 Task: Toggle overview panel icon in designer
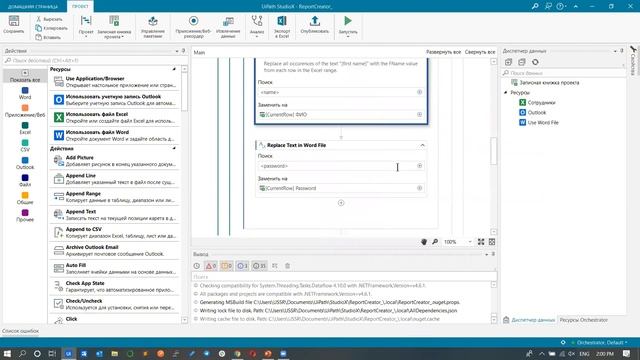click(492, 242)
